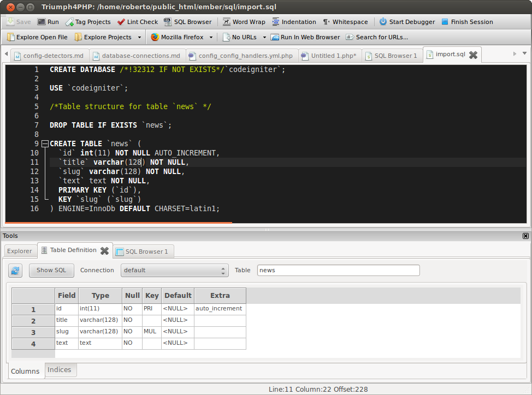Close the import.sql tab
532x395 pixels.
click(x=474, y=55)
